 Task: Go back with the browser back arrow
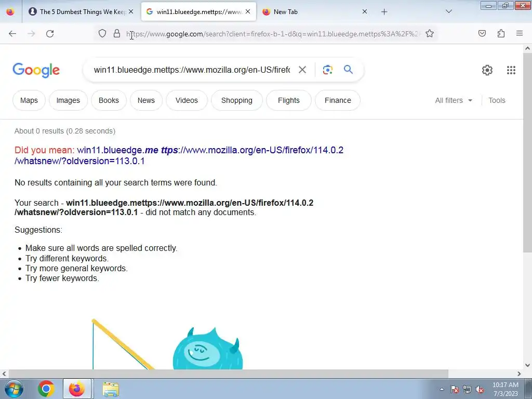[x=12, y=33]
